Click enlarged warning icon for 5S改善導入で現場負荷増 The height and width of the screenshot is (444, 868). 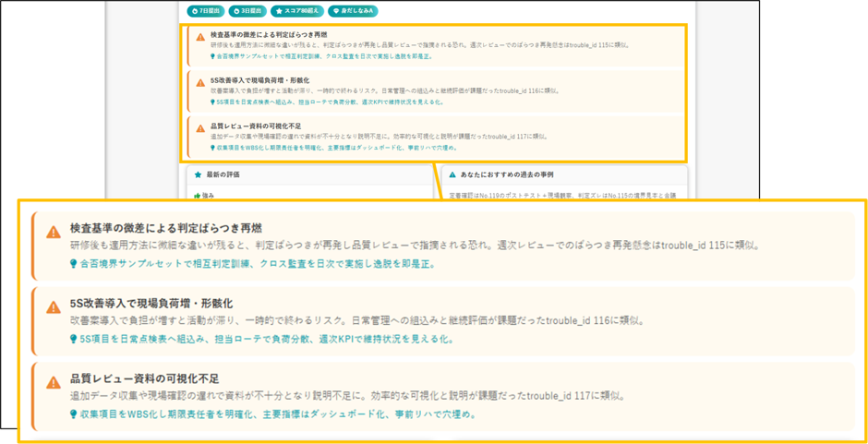point(54,306)
